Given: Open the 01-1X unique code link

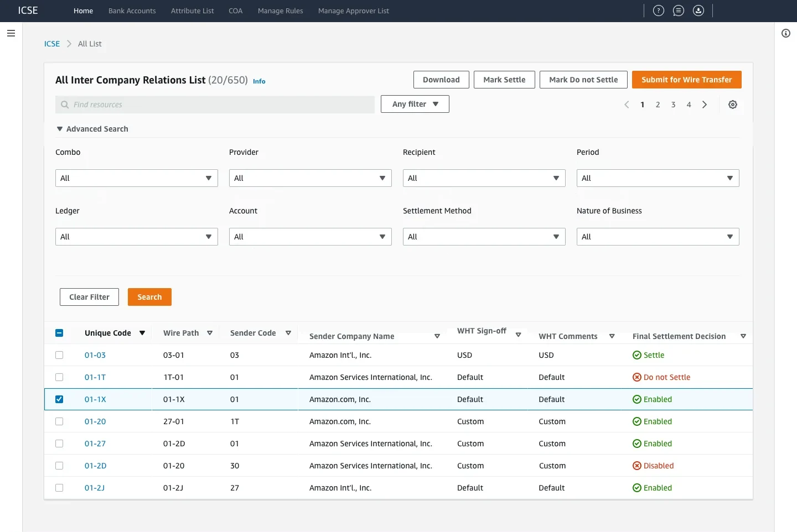Looking at the screenshot, I should [x=95, y=399].
